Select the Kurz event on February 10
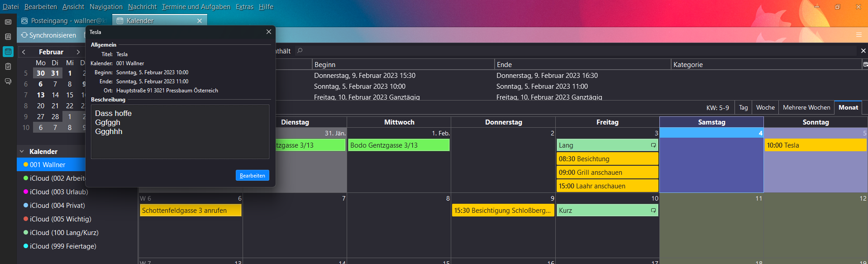This screenshot has height=264, width=868. click(x=607, y=211)
